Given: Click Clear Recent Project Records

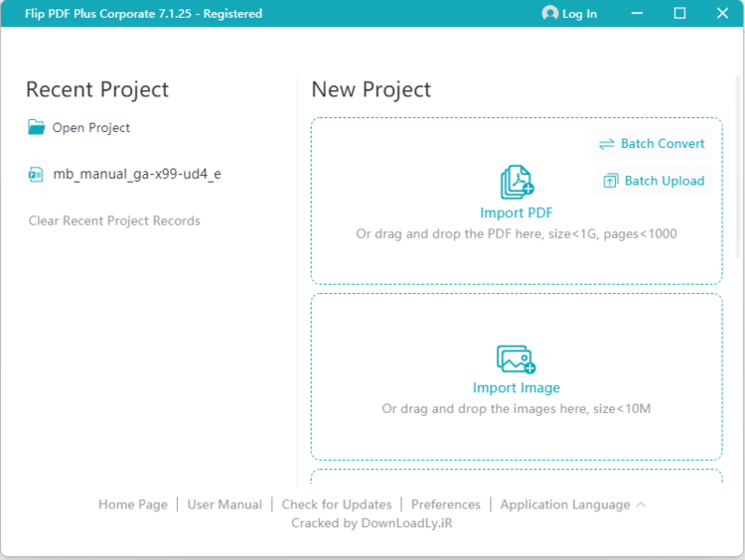Looking at the screenshot, I should (x=114, y=220).
